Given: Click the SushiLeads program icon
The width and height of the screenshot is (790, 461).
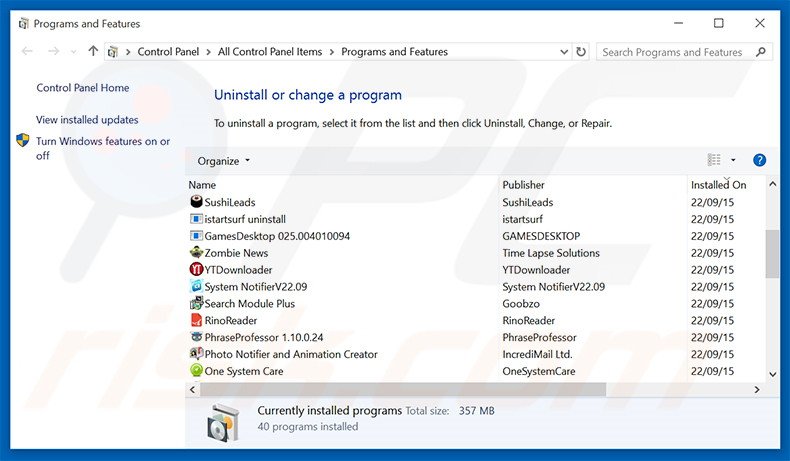Looking at the screenshot, I should pyautogui.click(x=196, y=202).
